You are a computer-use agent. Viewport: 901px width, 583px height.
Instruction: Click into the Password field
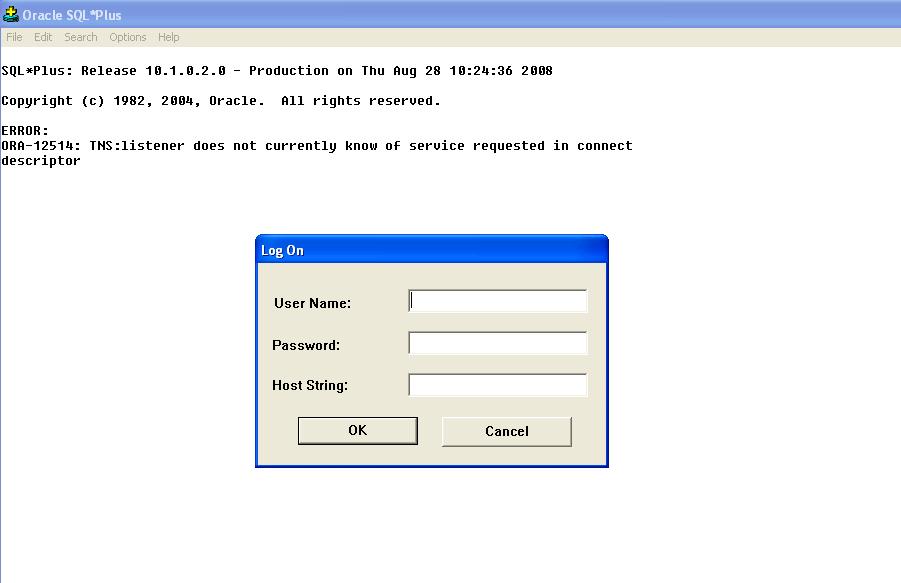point(498,343)
